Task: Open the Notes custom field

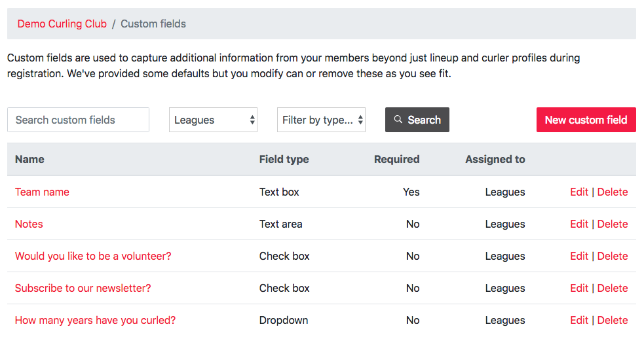Action: [29, 224]
